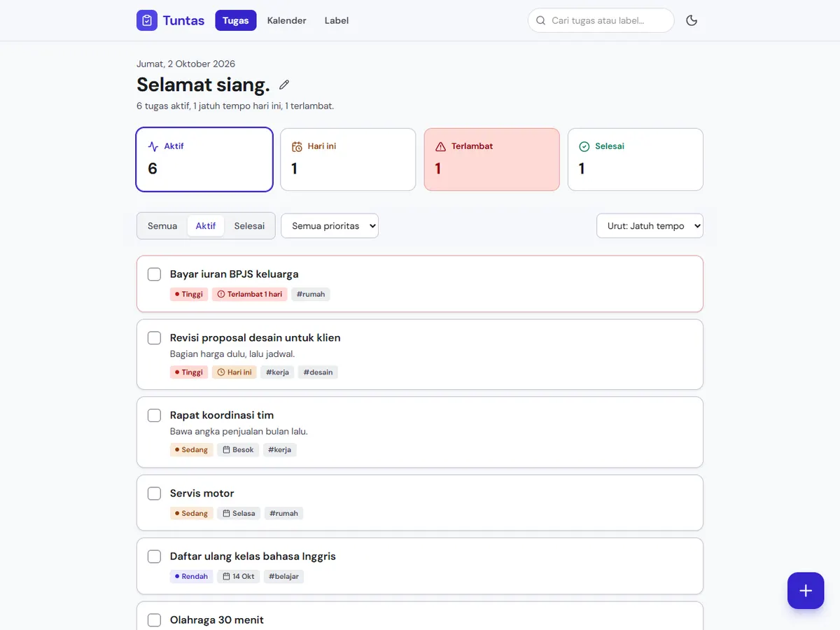Open task title Rapat koordinasi tim

222,415
